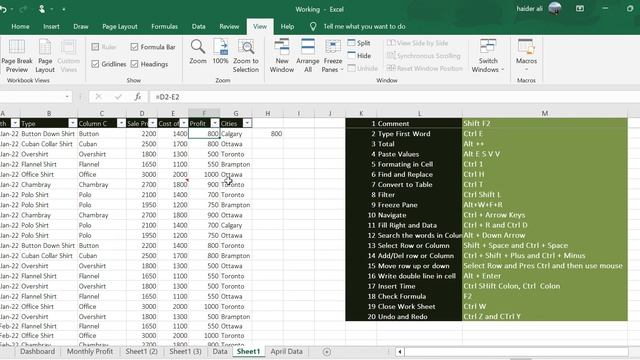Image resolution: width=640 pixels, height=360 pixels.
Task: Select 'Close Work Sheet' cell
Action: pyautogui.click(x=419, y=307)
